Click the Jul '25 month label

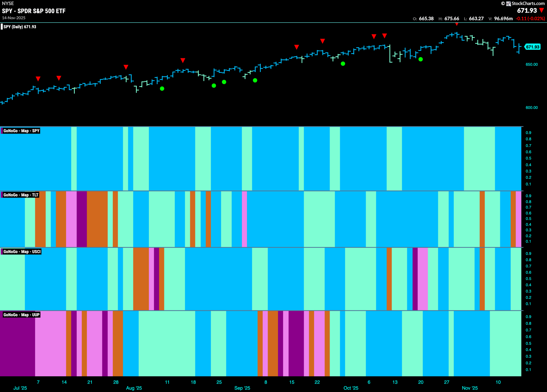coord(20,388)
